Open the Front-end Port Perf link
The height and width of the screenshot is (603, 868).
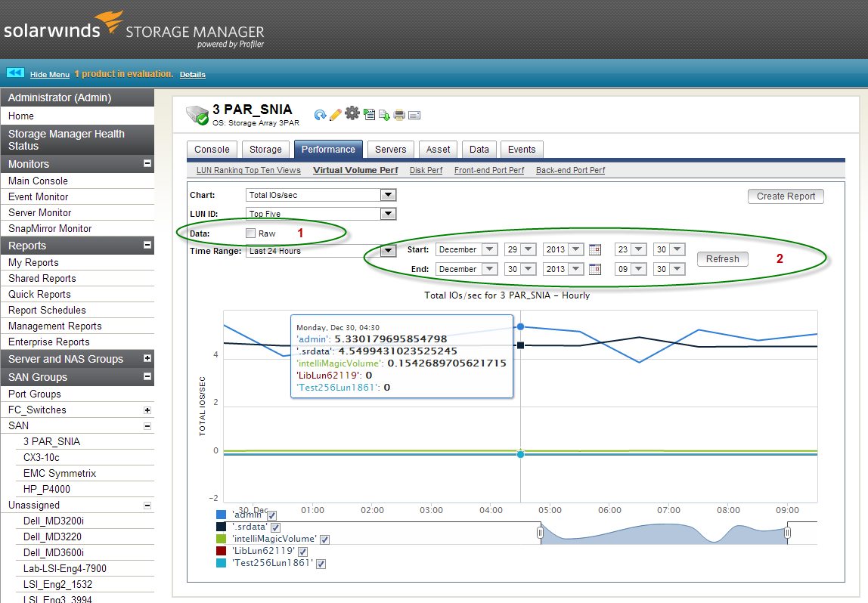[489, 170]
